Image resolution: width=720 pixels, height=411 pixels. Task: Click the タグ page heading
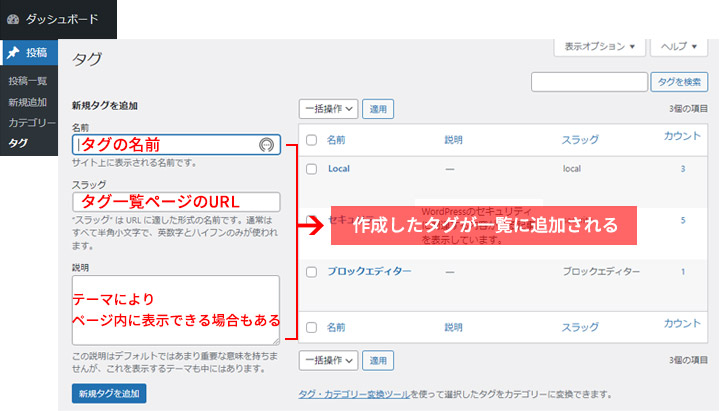click(87, 59)
